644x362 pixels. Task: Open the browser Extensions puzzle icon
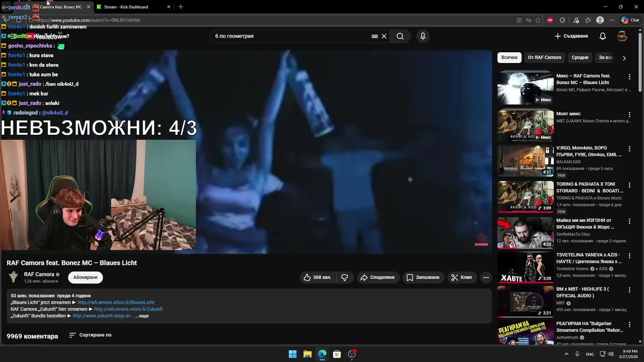click(562, 20)
